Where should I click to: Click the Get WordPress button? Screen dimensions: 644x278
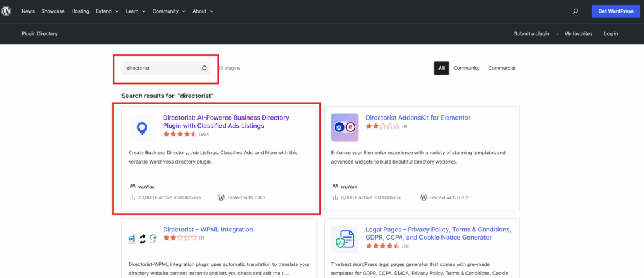[x=616, y=11]
